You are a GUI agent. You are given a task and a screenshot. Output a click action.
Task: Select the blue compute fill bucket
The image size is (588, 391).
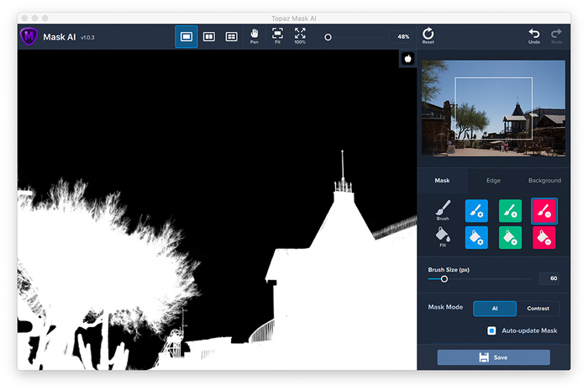(476, 237)
